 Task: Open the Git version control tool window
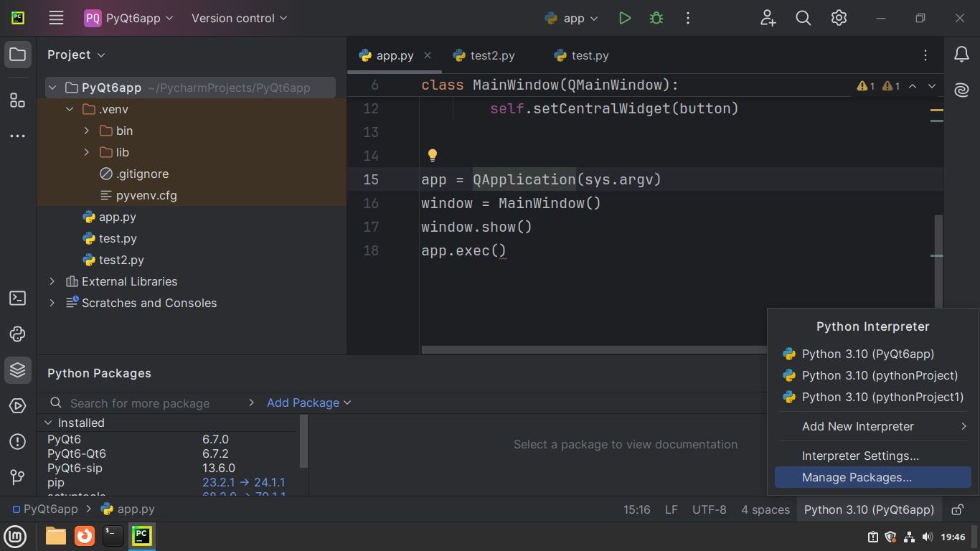[x=18, y=477]
